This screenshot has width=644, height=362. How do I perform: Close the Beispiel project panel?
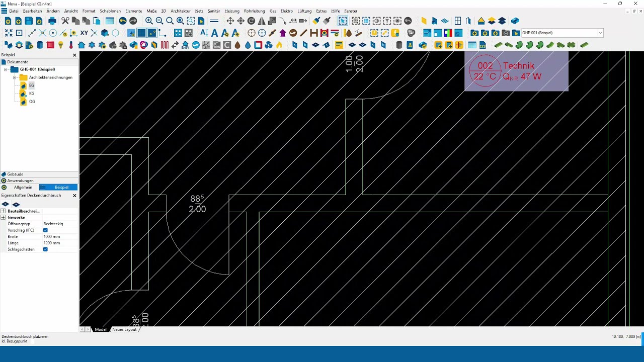point(74,55)
